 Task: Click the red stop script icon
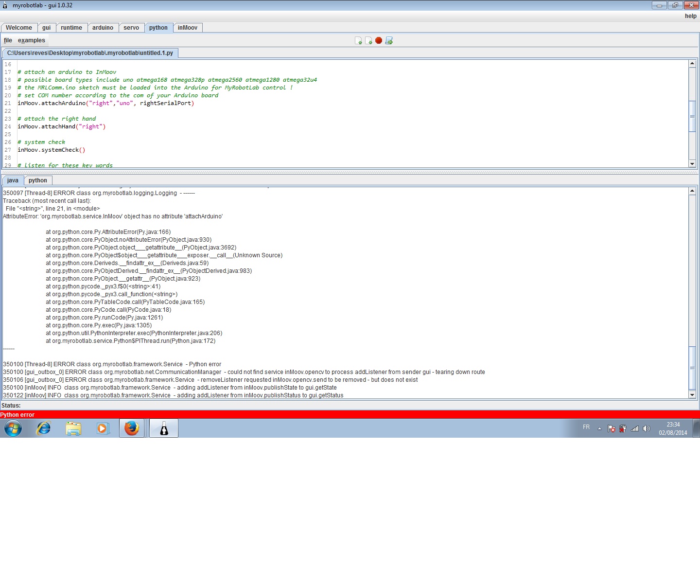coord(379,40)
